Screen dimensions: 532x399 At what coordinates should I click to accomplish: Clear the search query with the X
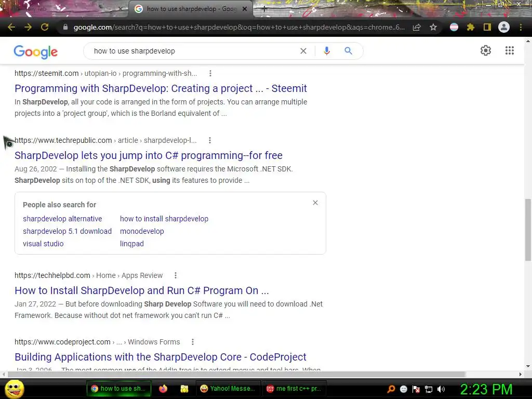pyautogui.click(x=303, y=51)
